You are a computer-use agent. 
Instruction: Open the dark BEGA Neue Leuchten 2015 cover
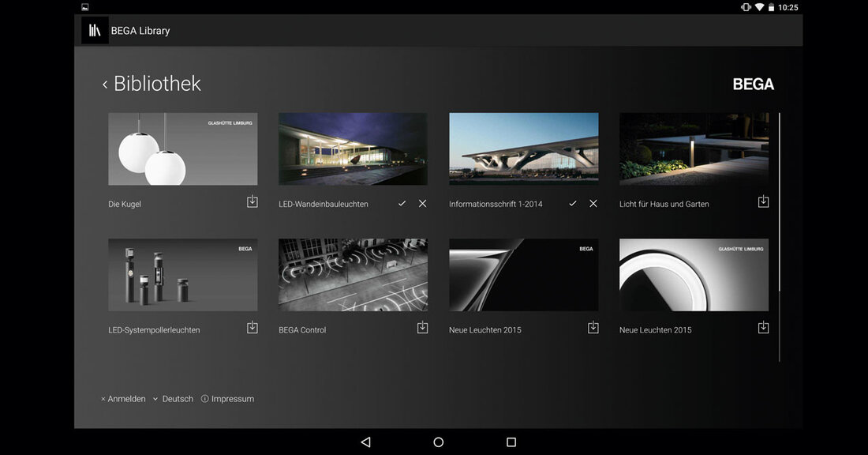tap(524, 275)
